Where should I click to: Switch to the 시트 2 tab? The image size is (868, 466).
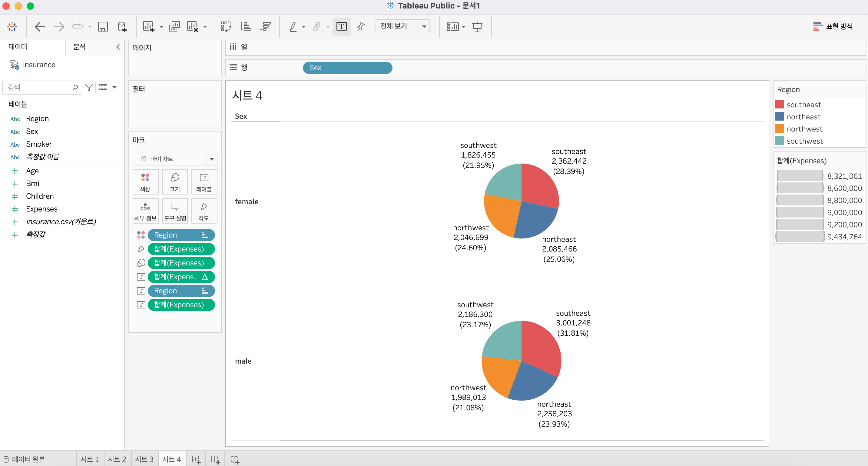117,459
